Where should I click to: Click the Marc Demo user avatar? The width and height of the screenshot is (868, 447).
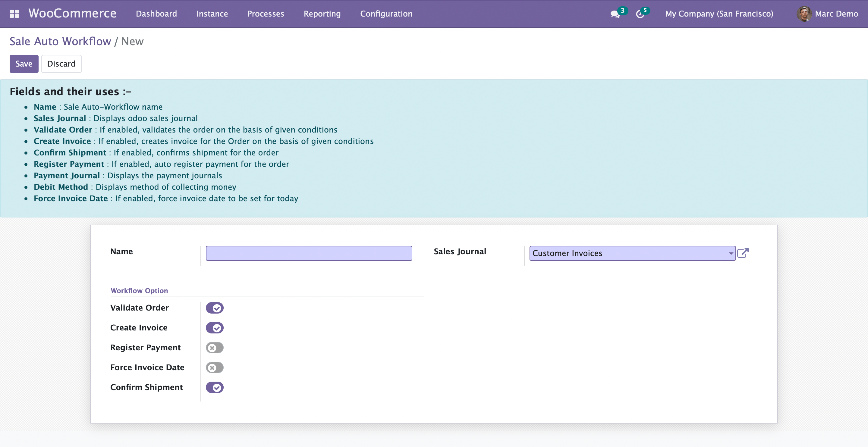(x=804, y=14)
